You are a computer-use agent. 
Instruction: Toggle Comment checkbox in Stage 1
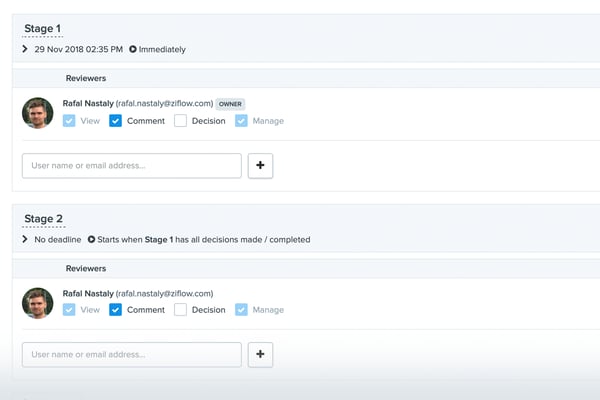click(x=116, y=121)
